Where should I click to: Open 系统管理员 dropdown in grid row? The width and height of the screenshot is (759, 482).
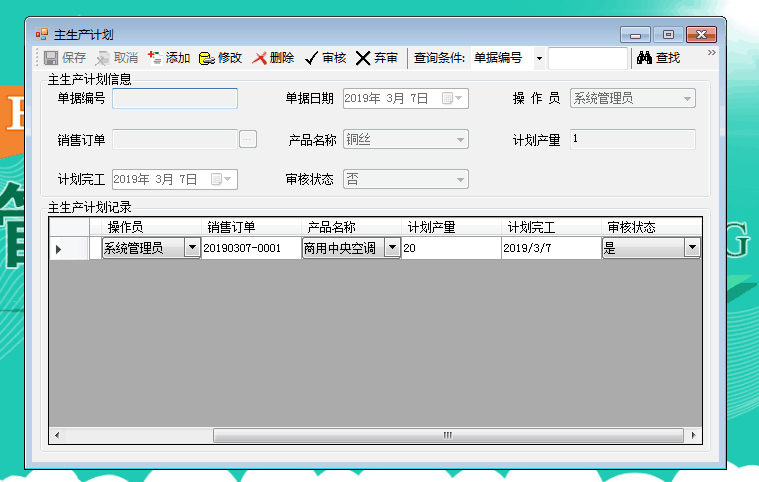pyautogui.click(x=192, y=248)
